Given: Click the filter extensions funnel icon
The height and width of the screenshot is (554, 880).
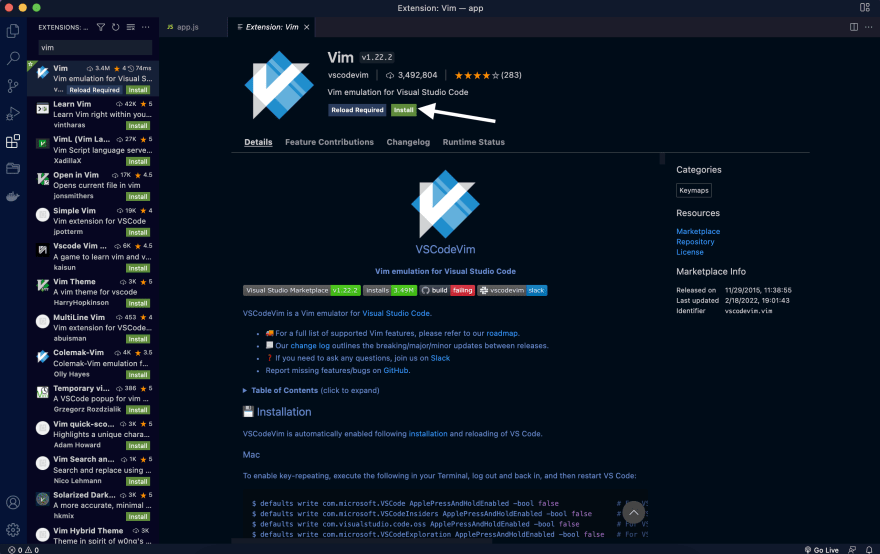Looking at the screenshot, I should pos(101,27).
